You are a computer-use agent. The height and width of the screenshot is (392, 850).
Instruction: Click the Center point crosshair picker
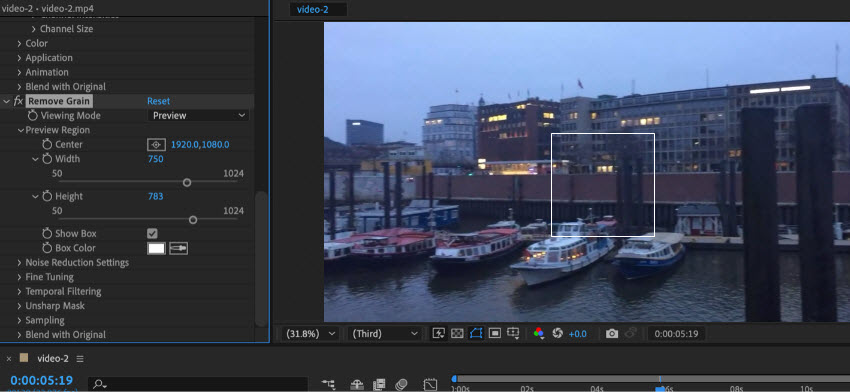point(156,145)
